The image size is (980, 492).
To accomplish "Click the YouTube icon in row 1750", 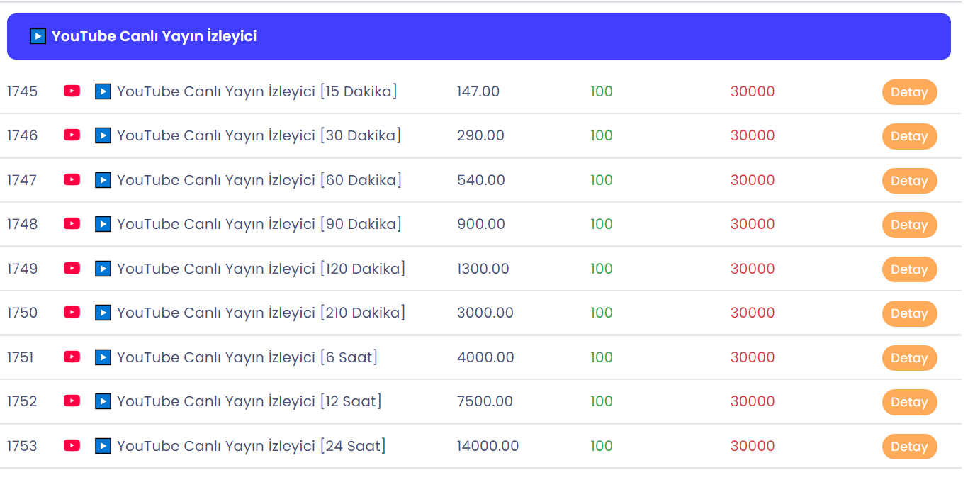I will [x=72, y=313].
